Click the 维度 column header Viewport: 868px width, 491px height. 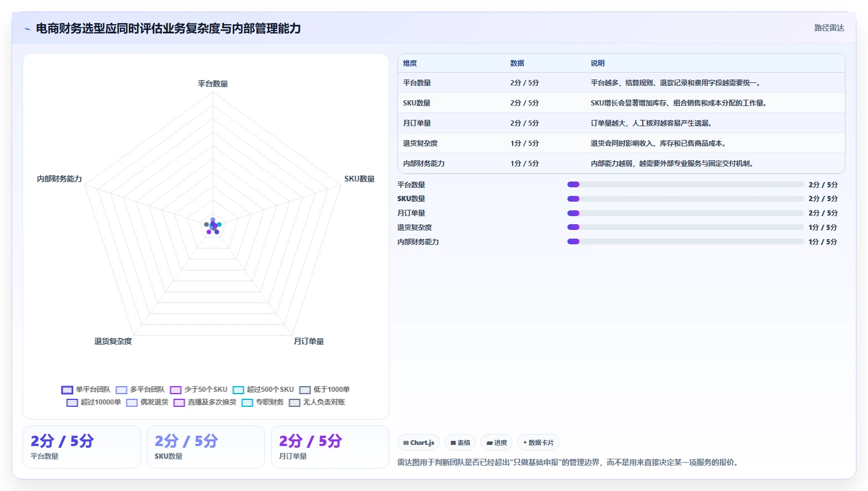coord(410,63)
